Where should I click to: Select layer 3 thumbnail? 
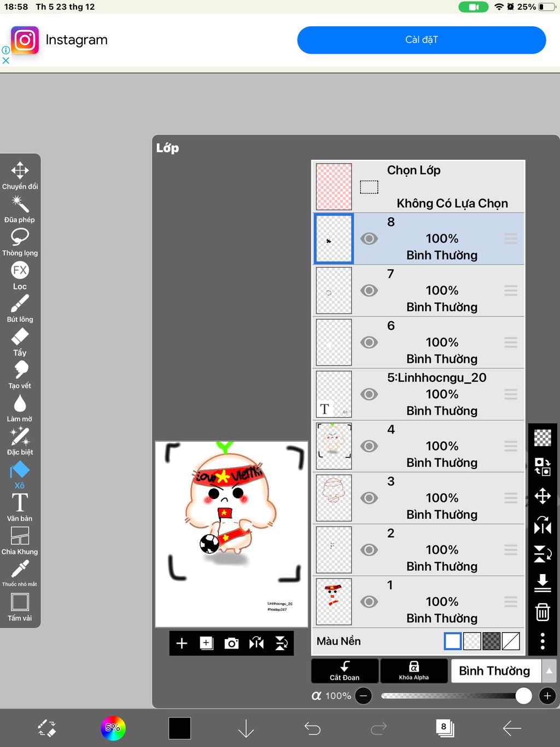click(x=334, y=498)
